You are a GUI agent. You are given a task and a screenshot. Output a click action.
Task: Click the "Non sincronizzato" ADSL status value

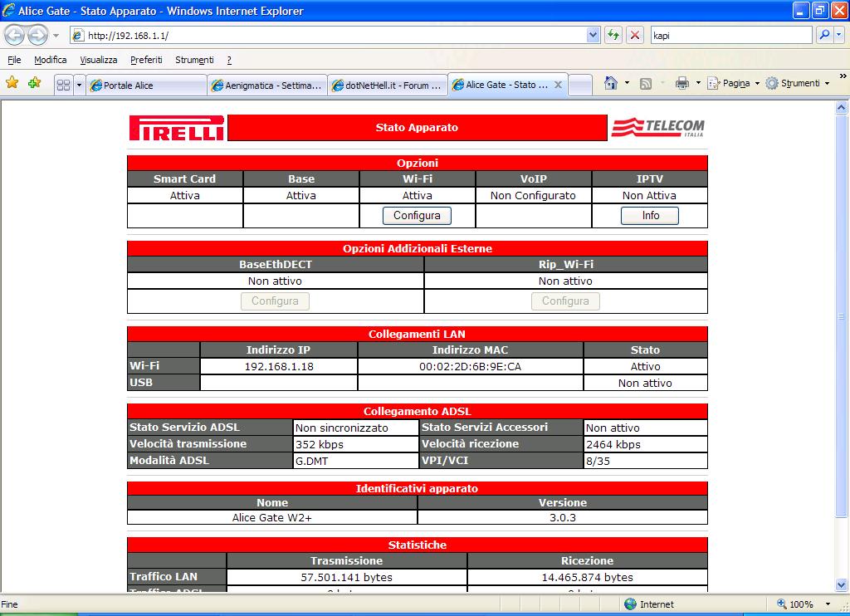click(341, 428)
